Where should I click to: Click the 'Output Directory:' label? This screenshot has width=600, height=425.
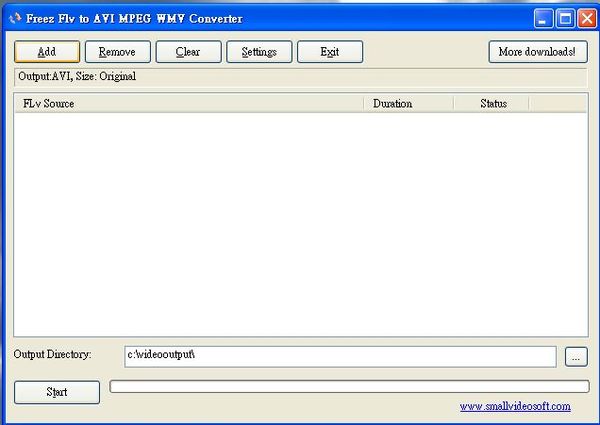tap(52, 354)
